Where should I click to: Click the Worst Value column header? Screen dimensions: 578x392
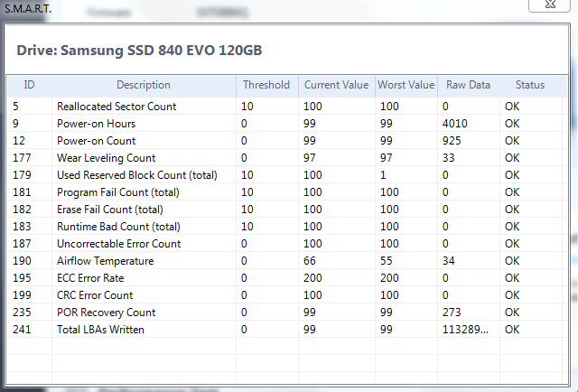(x=406, y=86)
